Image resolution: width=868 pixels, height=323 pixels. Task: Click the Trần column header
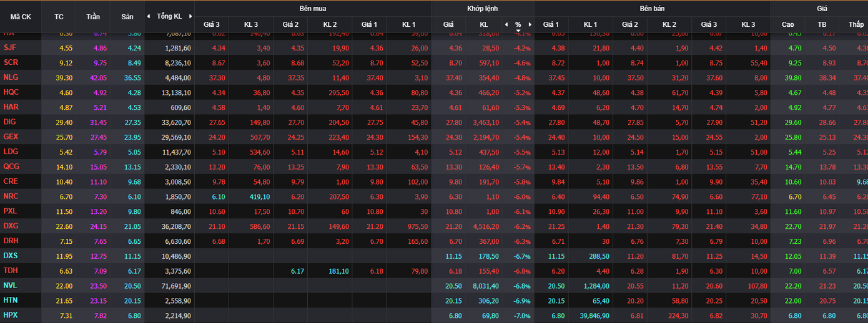(x=93, y=16)
